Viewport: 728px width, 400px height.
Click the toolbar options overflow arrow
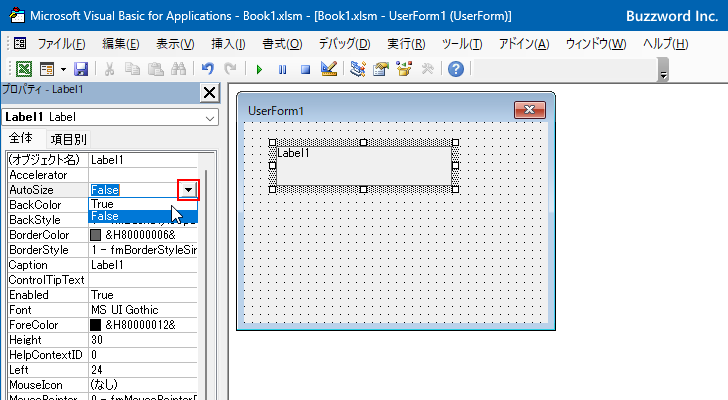coord(663,75)
